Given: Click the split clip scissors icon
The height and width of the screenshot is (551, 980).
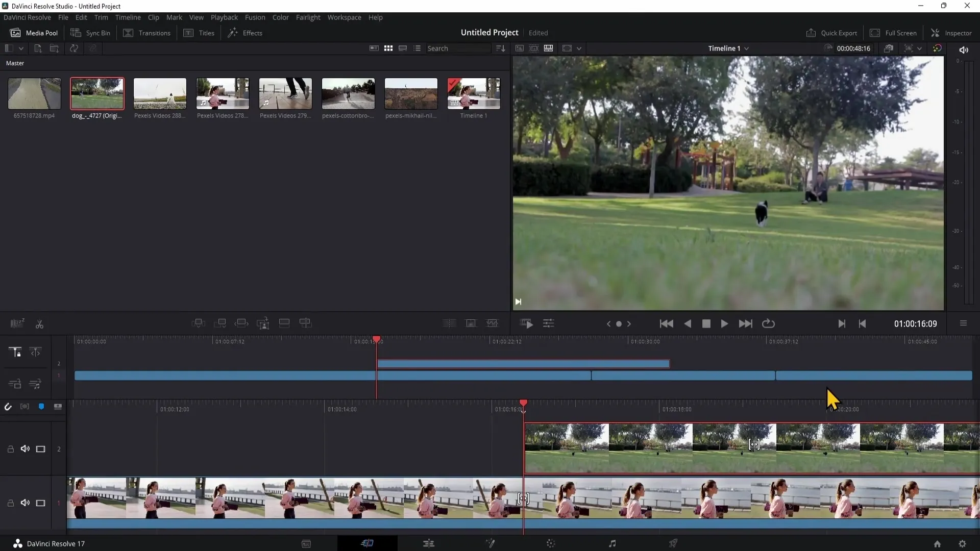Looking at the screenshot, I should pos(39,324).
